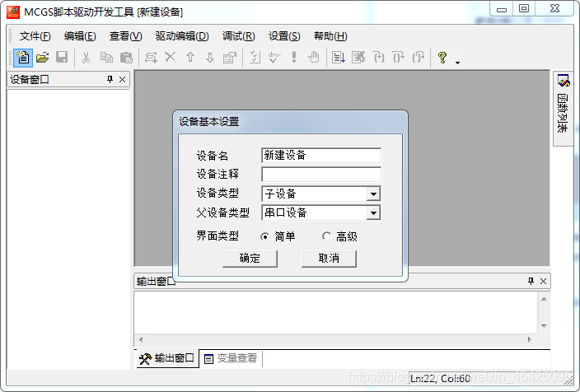Switch to the 变量查看 bottom tab
This screenshot has height=392, width=580.
(x=231, y=358)
